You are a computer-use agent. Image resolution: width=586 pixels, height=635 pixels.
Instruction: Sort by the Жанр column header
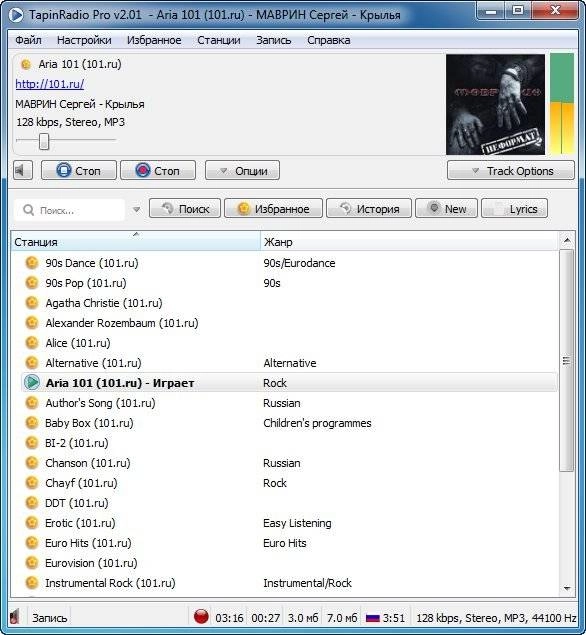[x=409, y=242]
